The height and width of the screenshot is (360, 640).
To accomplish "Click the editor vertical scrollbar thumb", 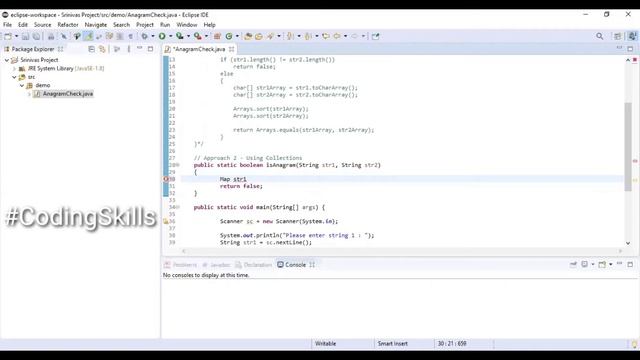I will coord(628,147).
